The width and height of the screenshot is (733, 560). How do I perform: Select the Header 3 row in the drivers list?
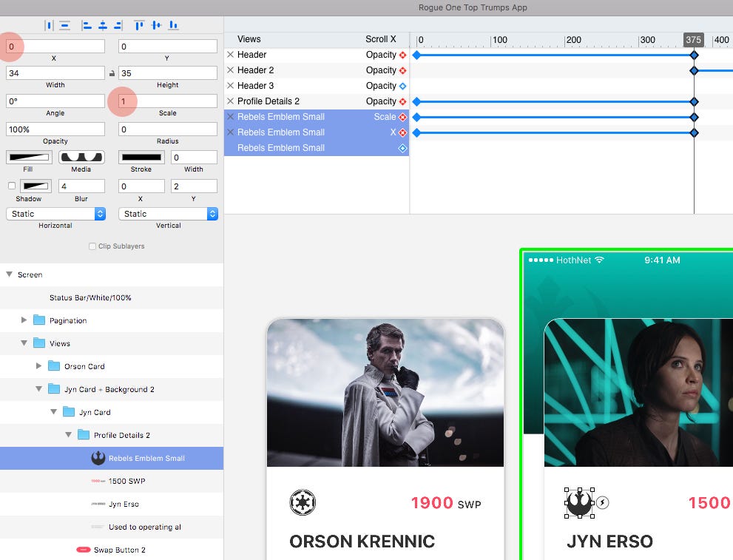tap(317, 86)
